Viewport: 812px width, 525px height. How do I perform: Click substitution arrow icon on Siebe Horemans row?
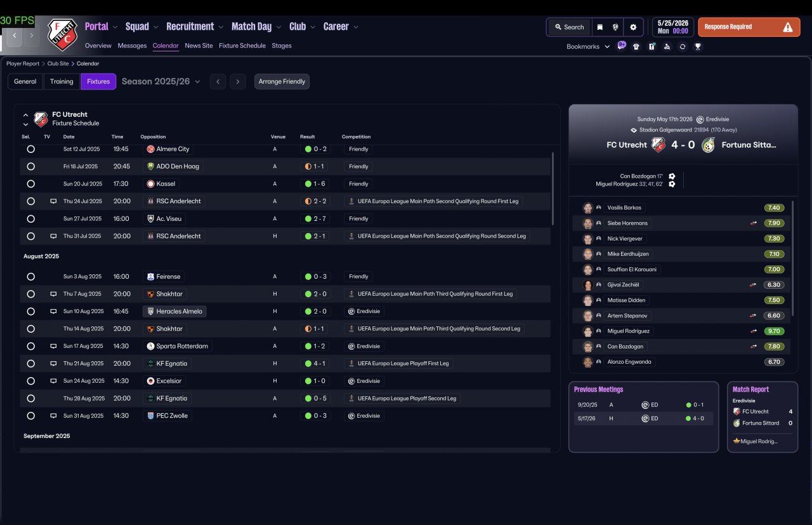click(754, 223)
